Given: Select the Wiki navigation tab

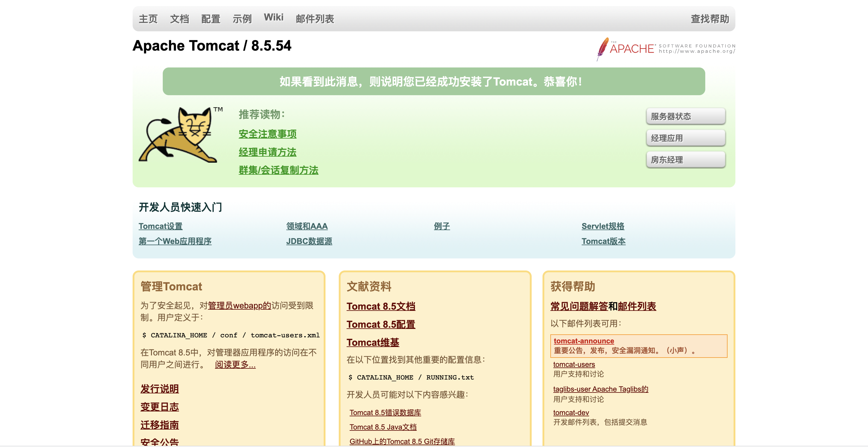Looking at the screenshot, I should click(x=273, y=19).
